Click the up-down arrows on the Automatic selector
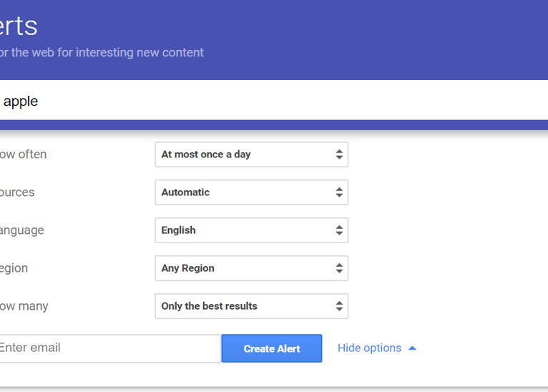 click(x=339, y=192)
